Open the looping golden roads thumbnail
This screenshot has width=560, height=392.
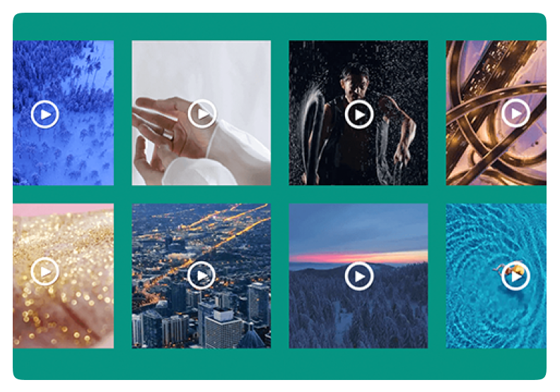tap(496, 113)
